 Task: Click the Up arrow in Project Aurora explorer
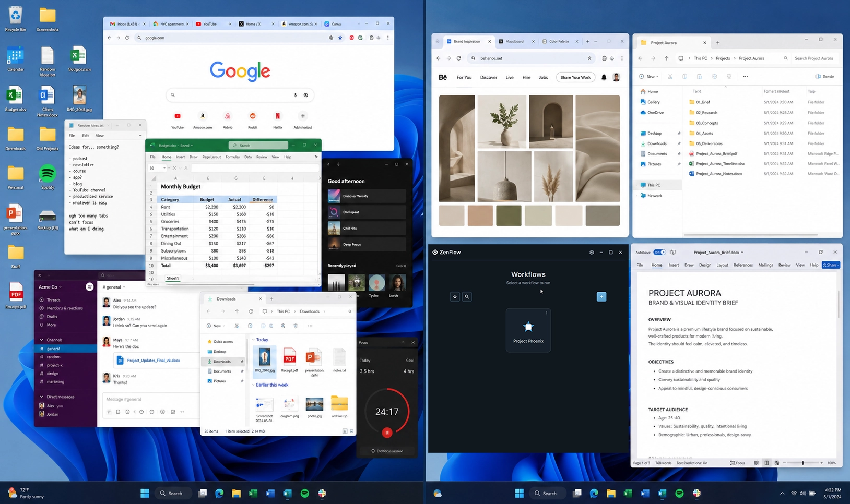667,58
